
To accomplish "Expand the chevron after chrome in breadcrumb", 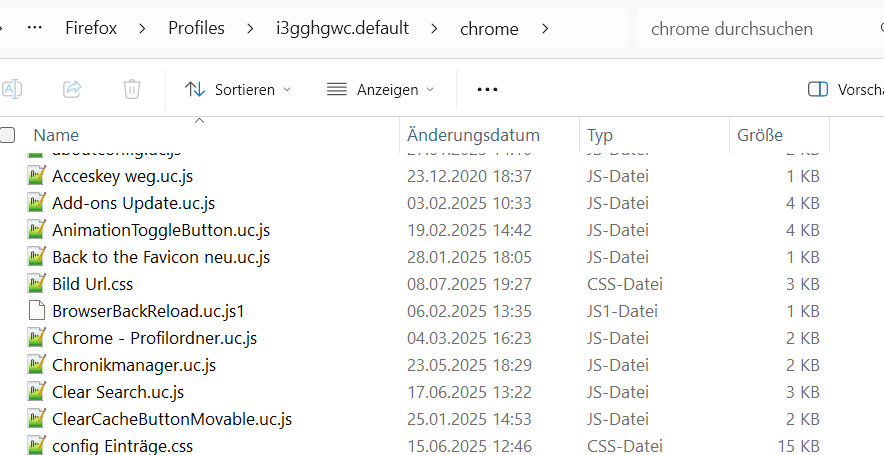I will click(545, 28).
